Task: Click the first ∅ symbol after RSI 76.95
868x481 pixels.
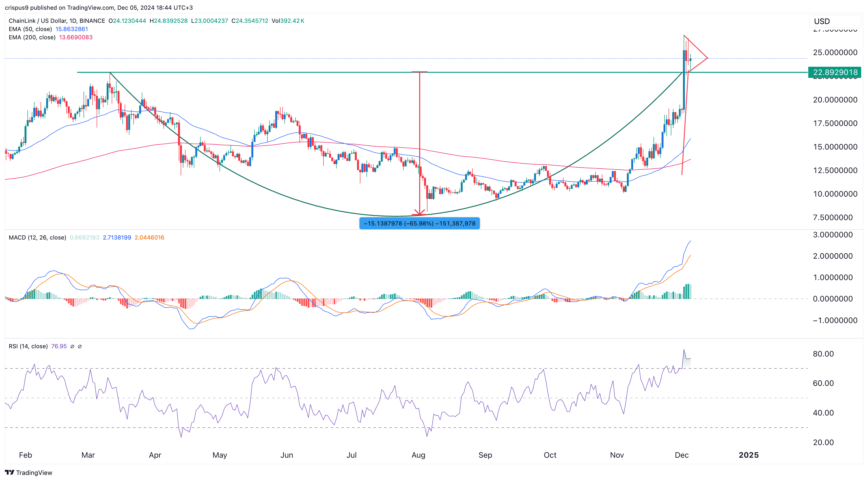Action: [x=72, y=346]
